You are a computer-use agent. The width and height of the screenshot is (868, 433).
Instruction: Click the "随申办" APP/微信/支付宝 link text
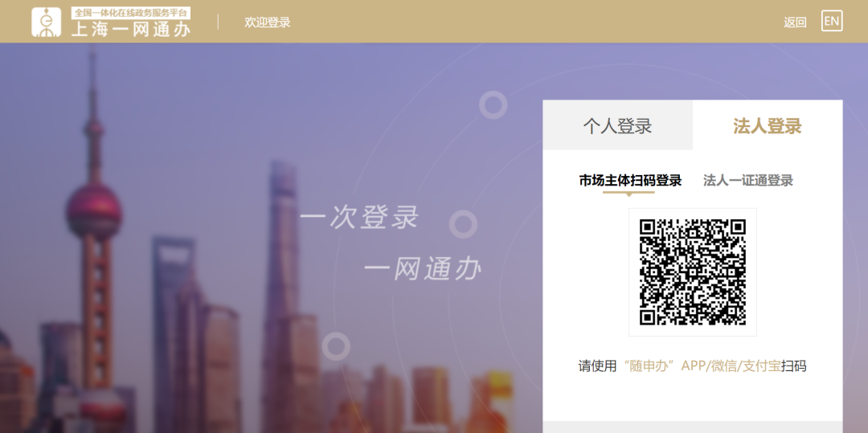pyautogui.click(x=702, y=366)
